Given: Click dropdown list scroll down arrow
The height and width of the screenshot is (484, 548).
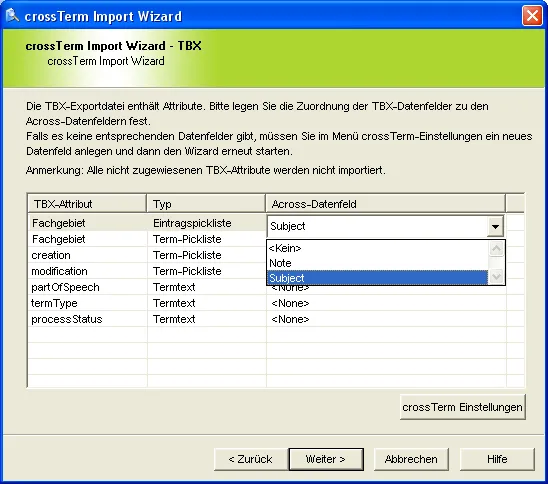Looking at the screenshot, I should (496, 276).
